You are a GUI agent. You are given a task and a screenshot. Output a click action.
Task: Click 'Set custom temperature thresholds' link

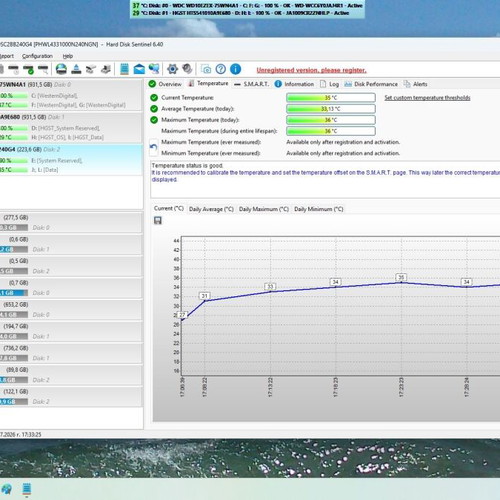(x=427, y=98)
